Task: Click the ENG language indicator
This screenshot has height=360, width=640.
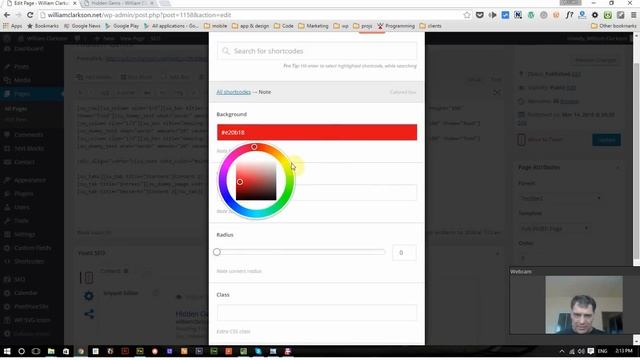Action: (x=602, y=351)
